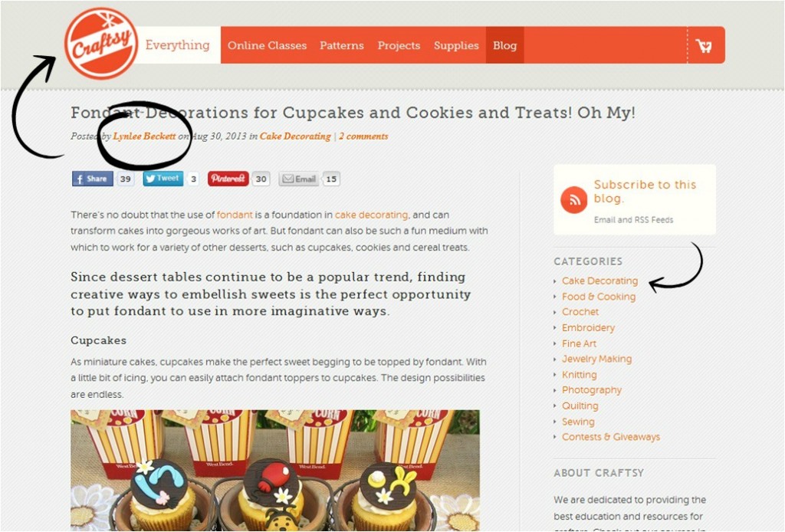
Task: Click the Facebook share count 39
Action: click(x=126, y=179)
